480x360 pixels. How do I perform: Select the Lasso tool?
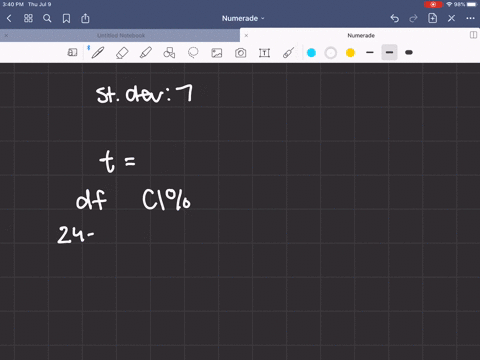(193, 53)
